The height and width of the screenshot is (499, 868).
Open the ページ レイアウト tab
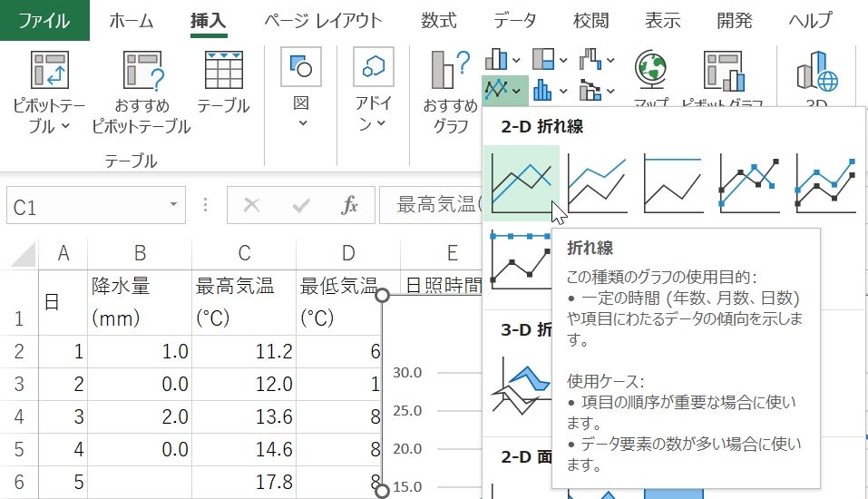coord(323,21)
